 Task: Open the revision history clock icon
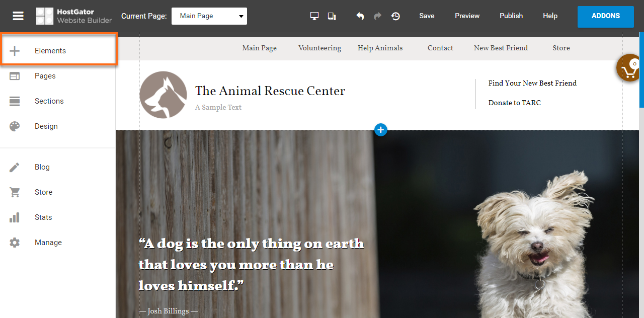tap(395, 16)
